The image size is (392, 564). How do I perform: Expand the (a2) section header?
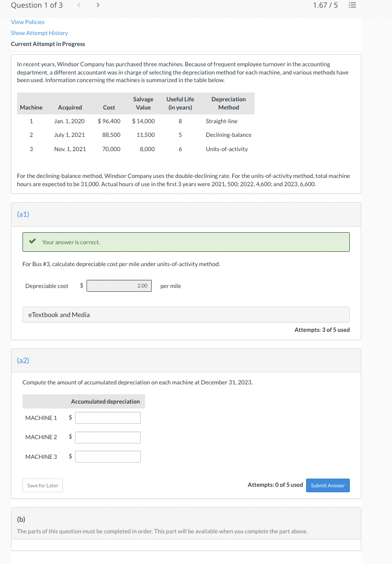23,360
